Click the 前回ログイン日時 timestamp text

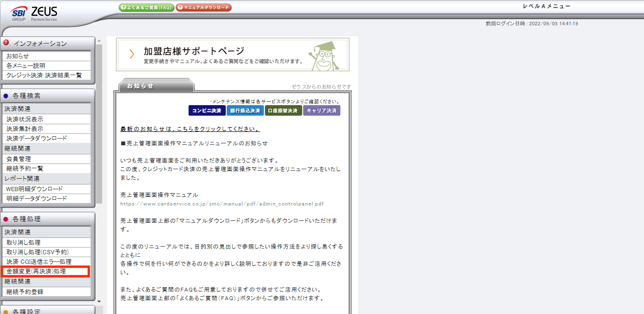click(532, 23)
